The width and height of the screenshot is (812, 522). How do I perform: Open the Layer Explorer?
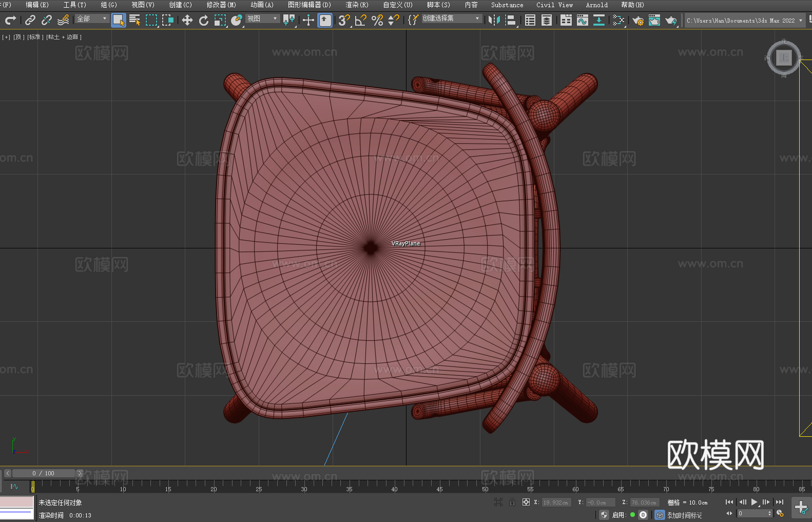[547, 20]
